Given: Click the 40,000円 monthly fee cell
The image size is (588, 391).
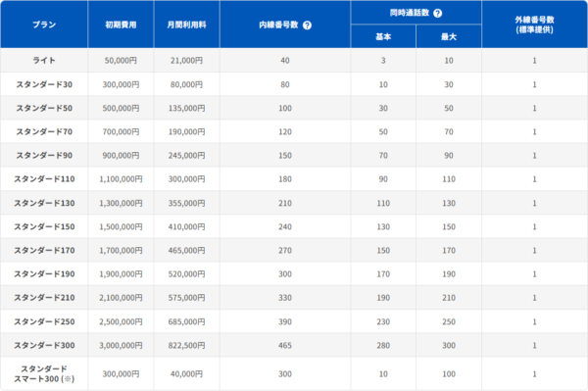Looking at the screenshot, I should point(187,373).
